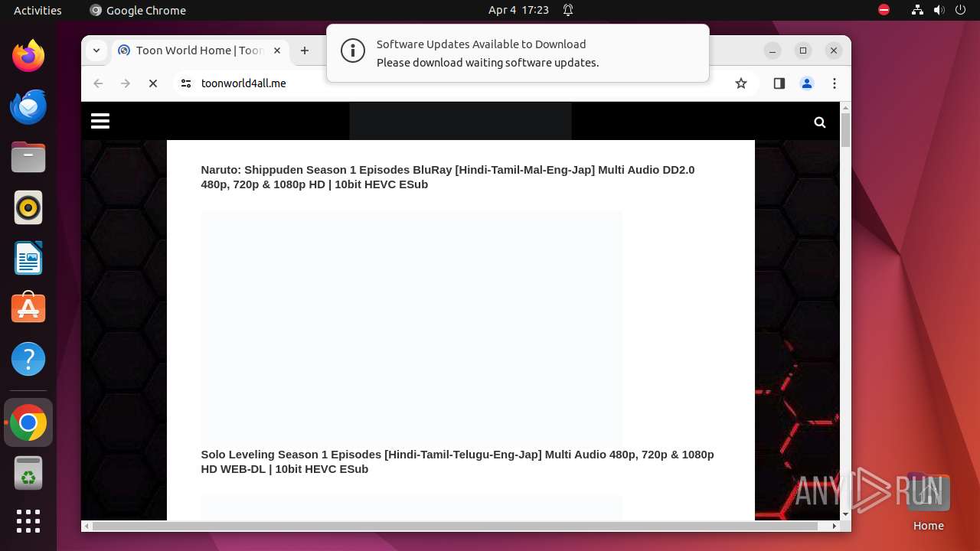Open the Chrome profile avatar

pos(807,83)
